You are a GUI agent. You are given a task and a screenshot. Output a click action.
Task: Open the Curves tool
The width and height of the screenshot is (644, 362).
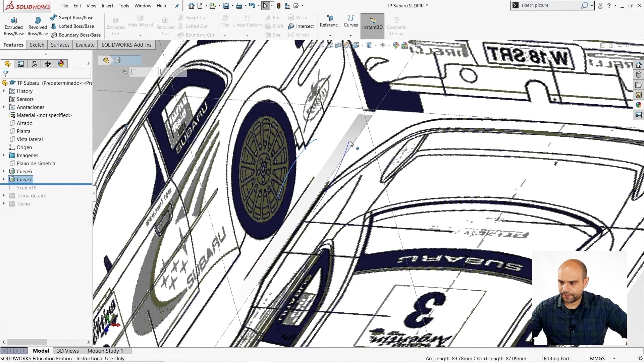point(351,21)
